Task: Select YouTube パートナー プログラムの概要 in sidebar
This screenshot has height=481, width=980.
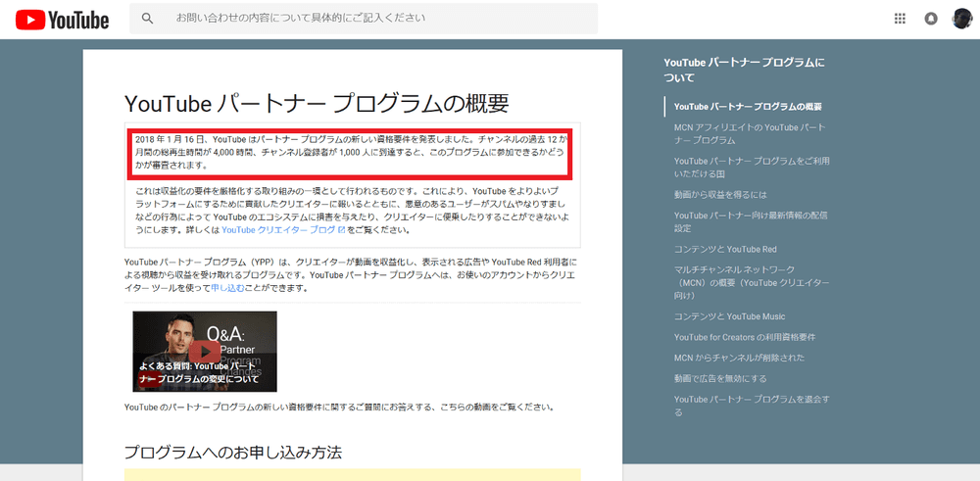Action: 748,106
